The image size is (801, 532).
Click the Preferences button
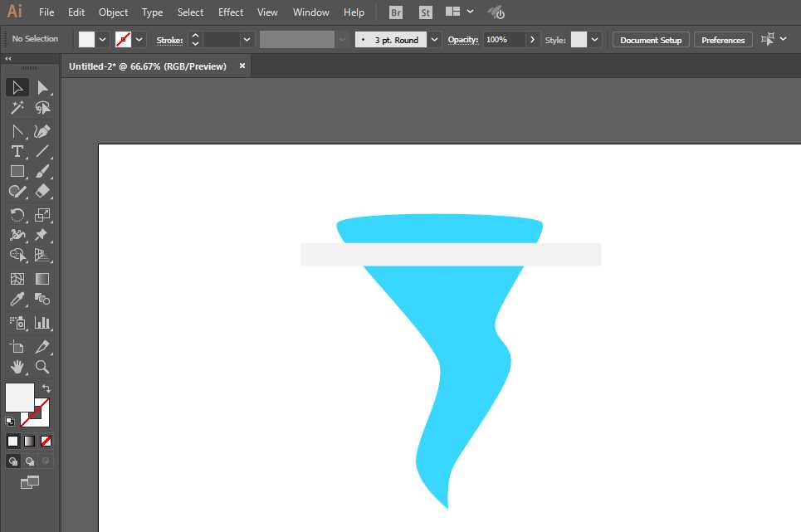(723, 40)
